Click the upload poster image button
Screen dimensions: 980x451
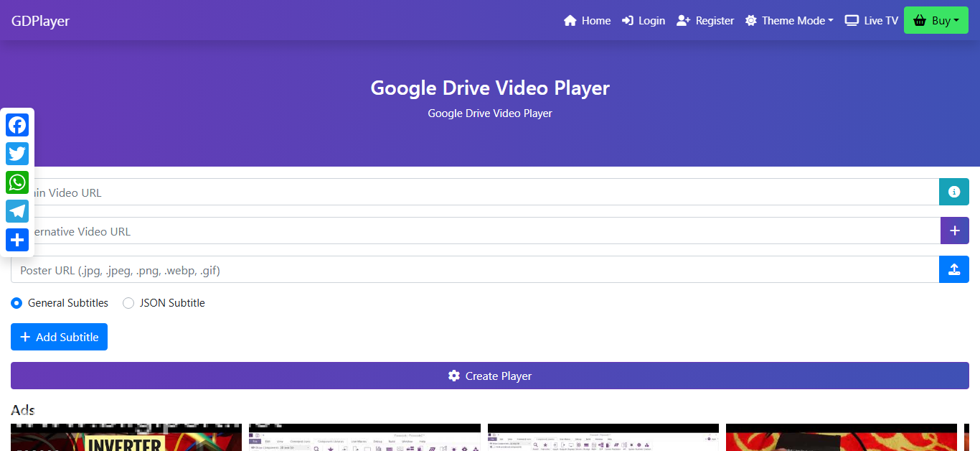[x=954, y=269]
